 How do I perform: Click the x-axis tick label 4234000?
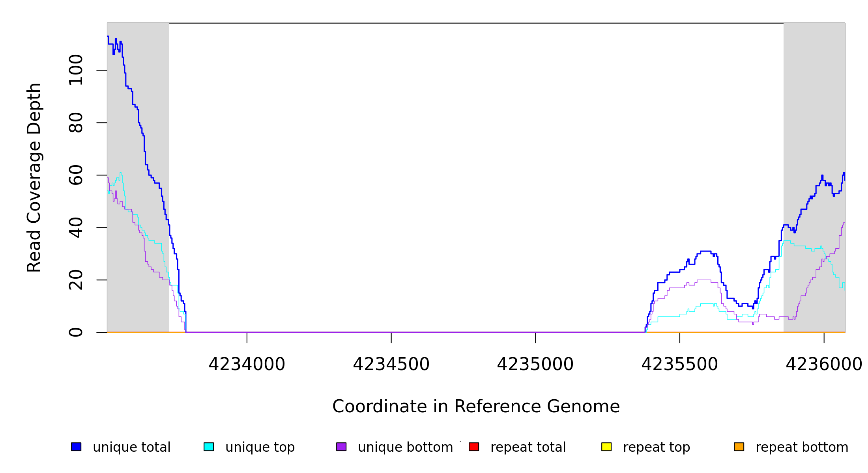tap(247, 365)
